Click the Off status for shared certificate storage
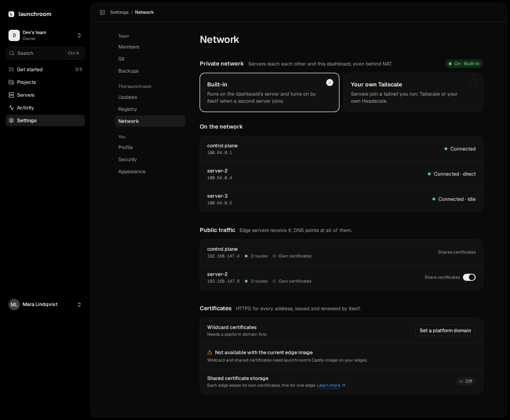This screenshot has width=510, height=420. pyautogui.click(x=466, y=381)
